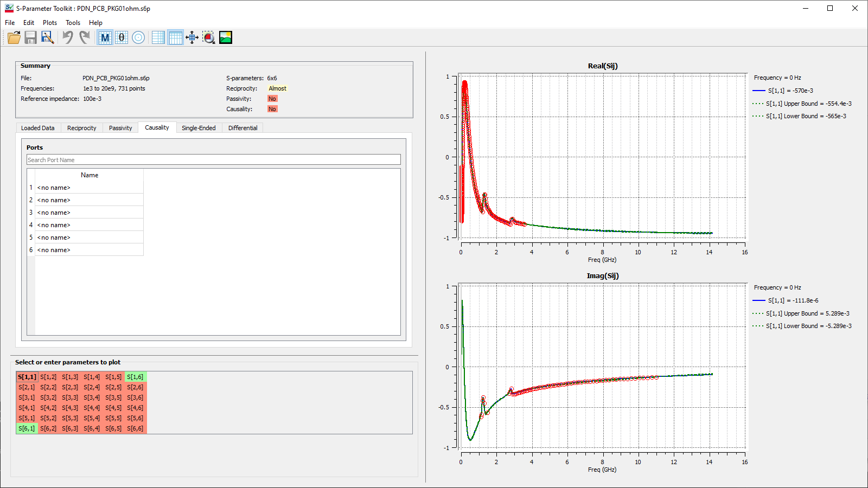Switch to the Passivity tab
The width and height of the screenshot is (868, 488).
point(120,128)
